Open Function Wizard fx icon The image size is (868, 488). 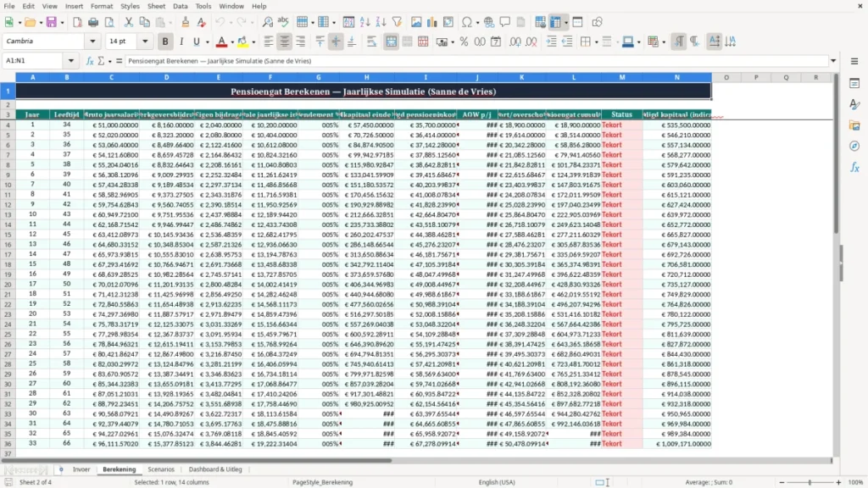click(x=90, y=61)
